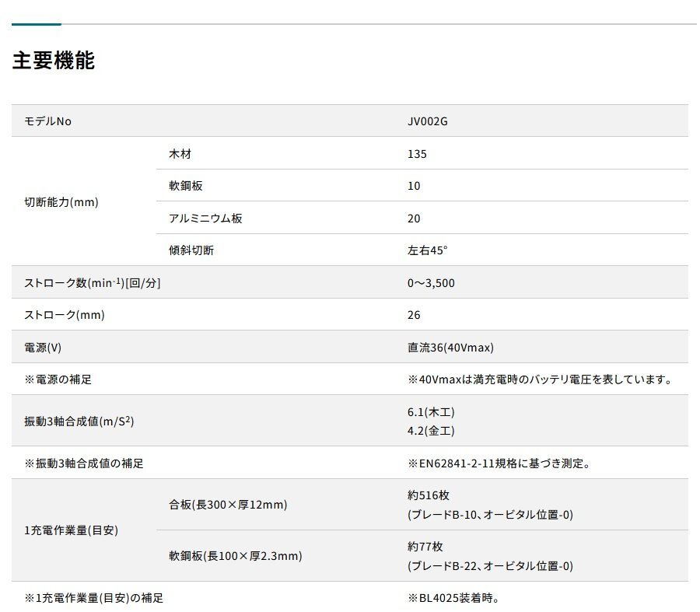Screen dimensions: 700x612
Task: Select the note ※EN62841-2-11規格に基づき測定。
Action: (x=499, y=463)
